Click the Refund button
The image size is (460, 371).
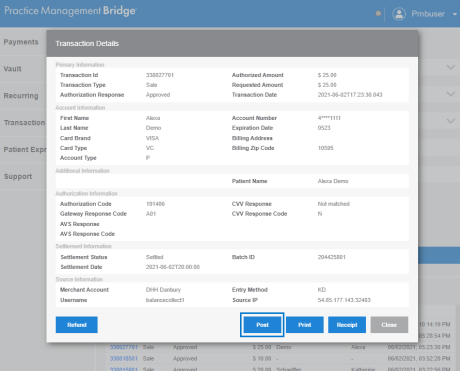[x=77, y=325]
